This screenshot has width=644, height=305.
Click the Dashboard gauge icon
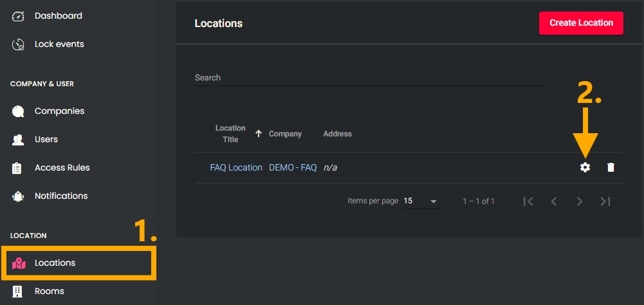click(18, 16)
